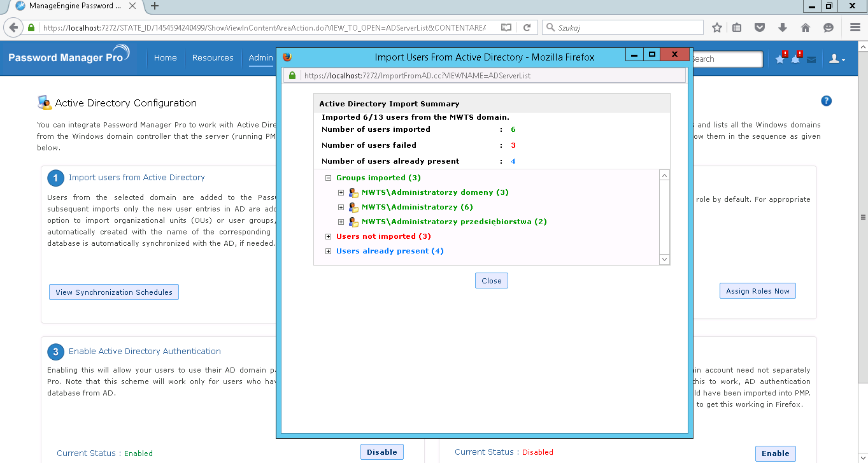Open the user account profile menu

click(836, 59)
